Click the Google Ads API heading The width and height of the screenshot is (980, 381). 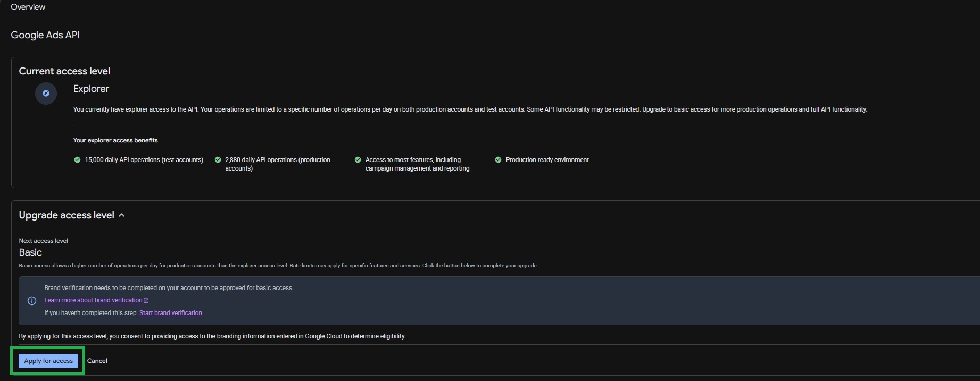tap(45, 35)
